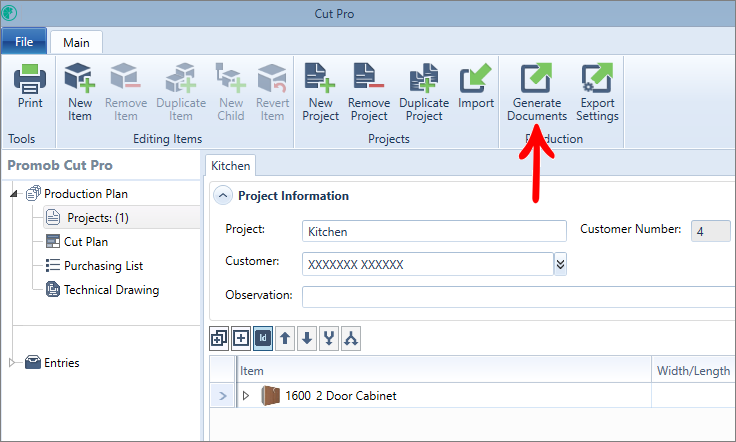Image resolution: width=736 pixels, height=442 pixels.
Task: Expand the 1600 2 Door Cabinet row
Action: (245, 396)
